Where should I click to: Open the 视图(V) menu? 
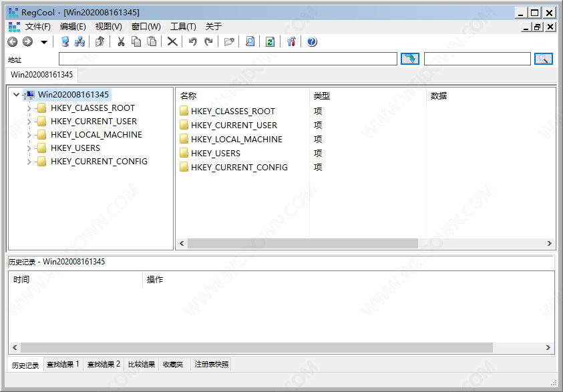[108, 27]
